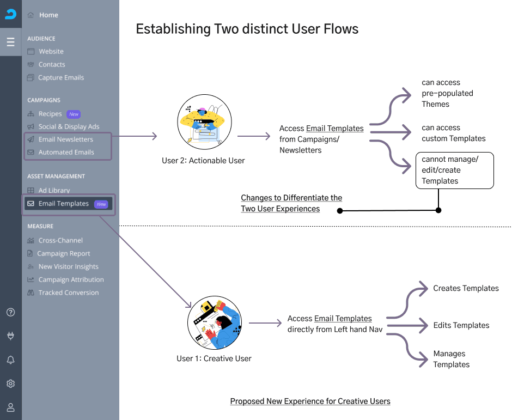Click the blue app logo icon
Screen dimensions: 512x420
click(10, 14)
